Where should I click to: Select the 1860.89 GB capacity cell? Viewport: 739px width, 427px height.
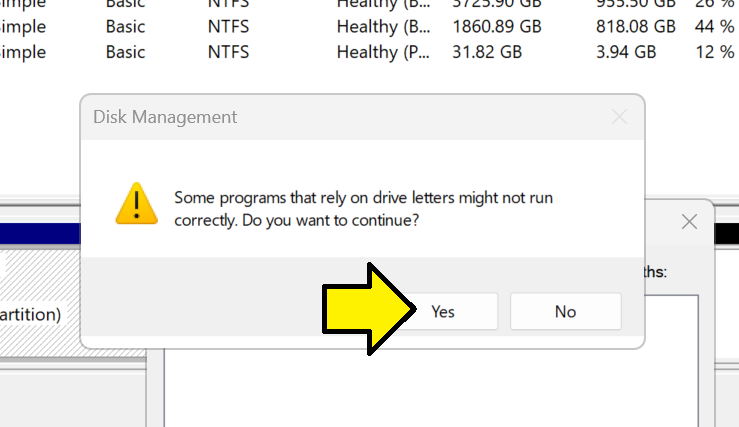pos(496,26)
